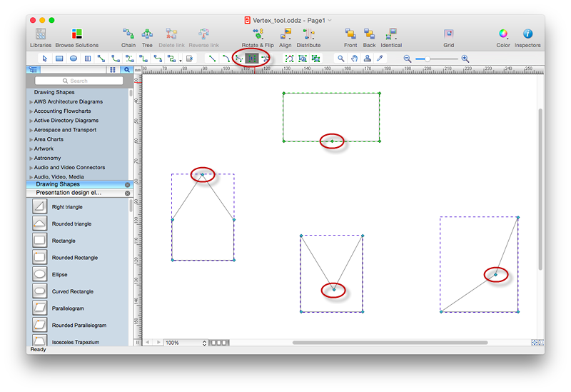
Task: Expand Area Charts category
Action: tap(31, 139)
